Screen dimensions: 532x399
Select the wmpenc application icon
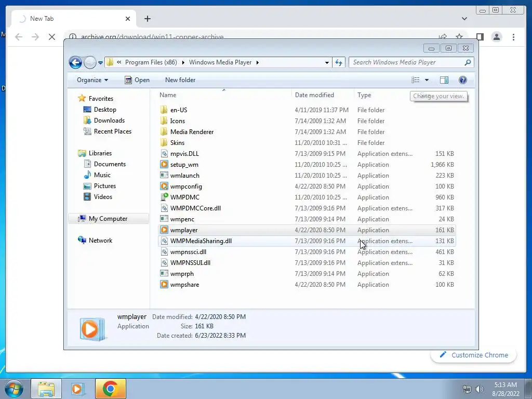pos(164,219)
